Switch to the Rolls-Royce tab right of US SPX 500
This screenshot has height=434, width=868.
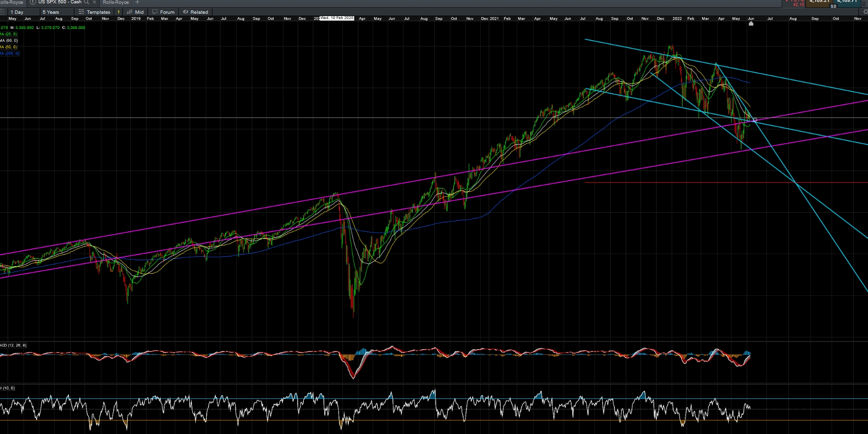point(116,2)
